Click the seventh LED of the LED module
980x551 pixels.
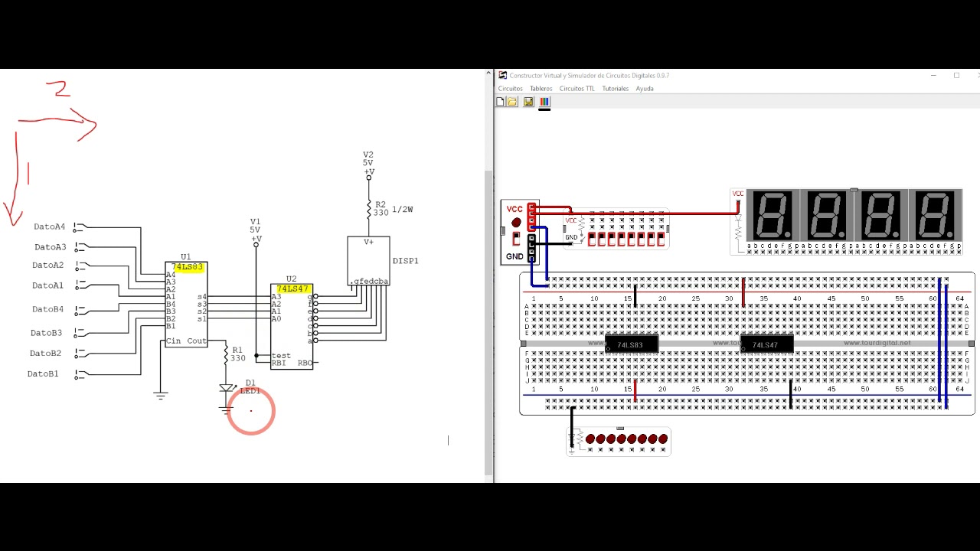click(x=653, y=439)
